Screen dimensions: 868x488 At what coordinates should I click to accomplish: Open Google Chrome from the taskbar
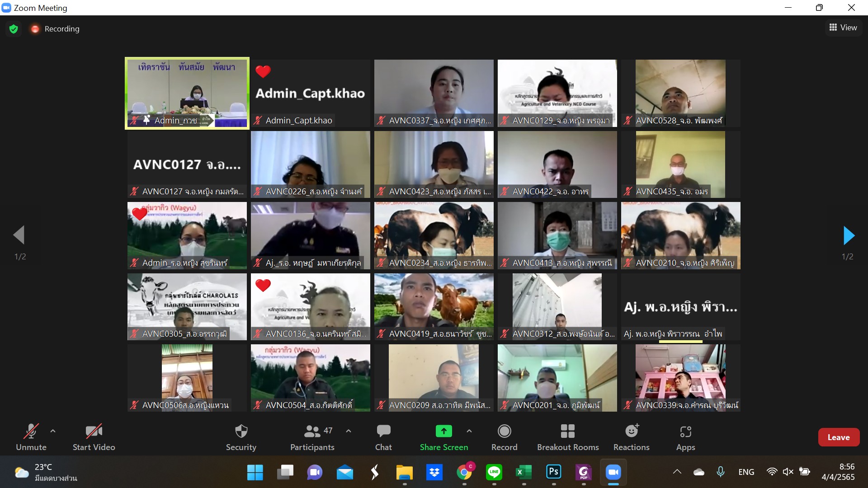point(464,472)
